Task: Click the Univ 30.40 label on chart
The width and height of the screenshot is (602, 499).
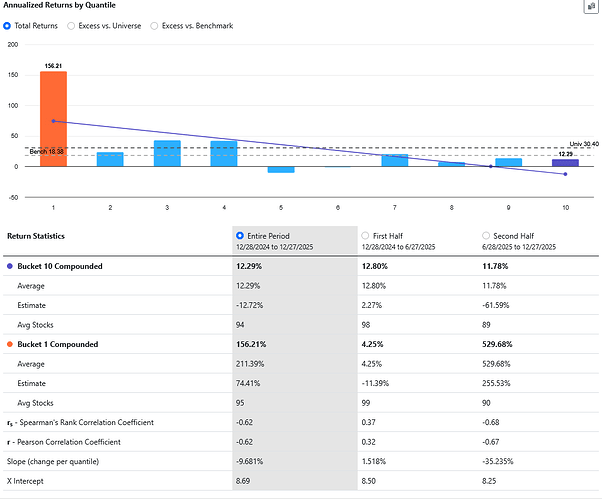Action: 584,144
